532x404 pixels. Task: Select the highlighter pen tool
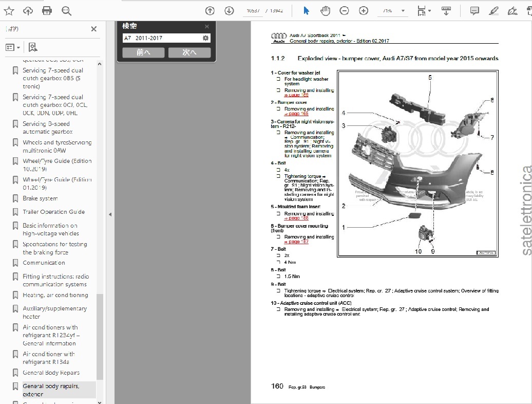(x=493, y=11)
